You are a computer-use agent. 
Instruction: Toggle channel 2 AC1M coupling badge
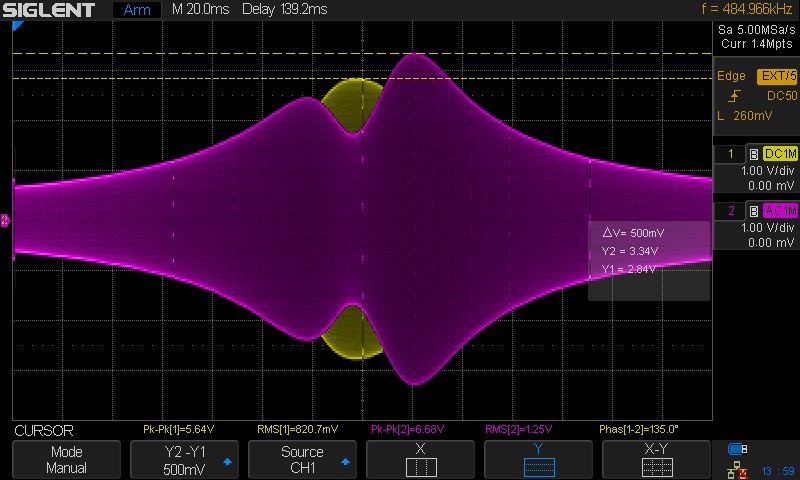[780, 210]
